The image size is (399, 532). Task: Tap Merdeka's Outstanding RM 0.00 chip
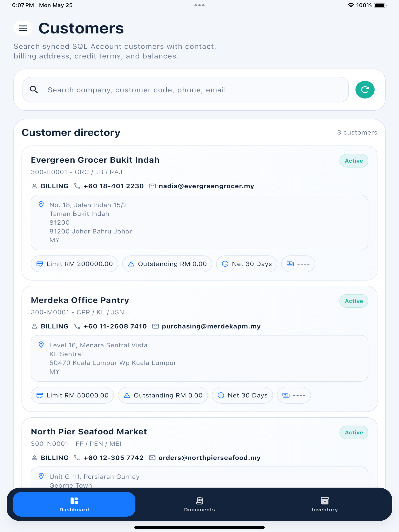[x=163, y=395]
